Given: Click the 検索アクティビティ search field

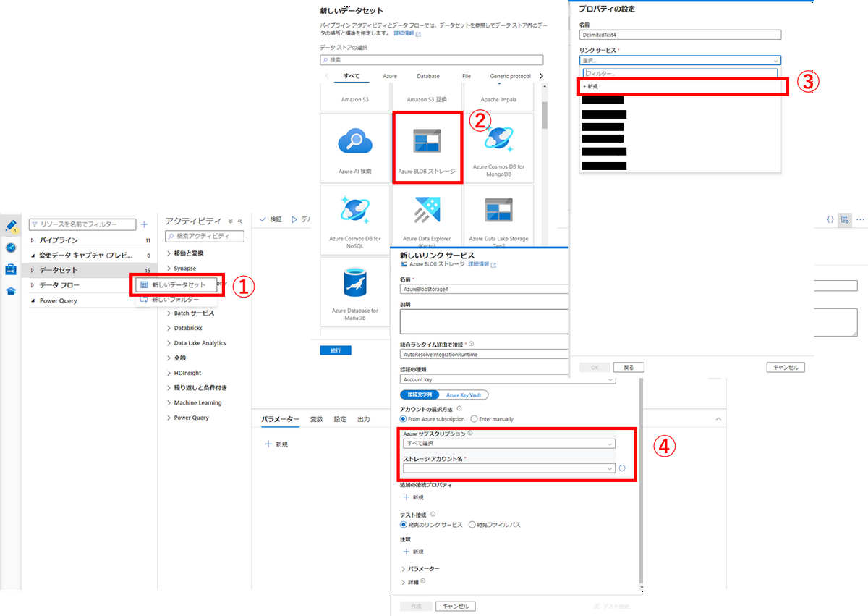Looking at the screenshot, I should pos(205,237).
